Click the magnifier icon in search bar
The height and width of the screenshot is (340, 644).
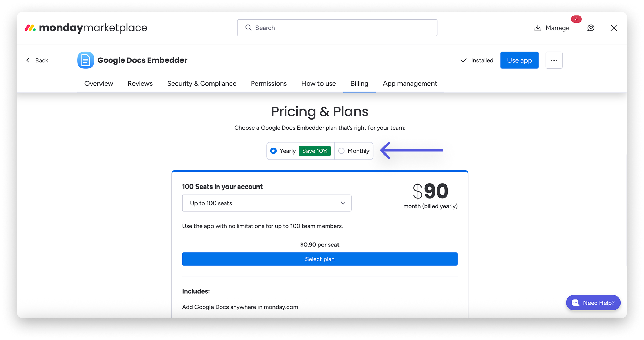coord(248,28)
